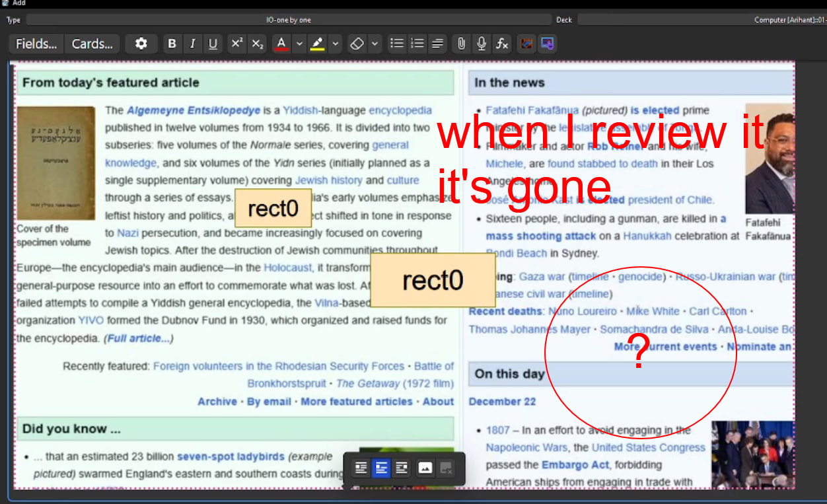The height and width of the screenshot is (504, 827).
Task: Apply subscript formatting
Action: click(x=257, y=44)
